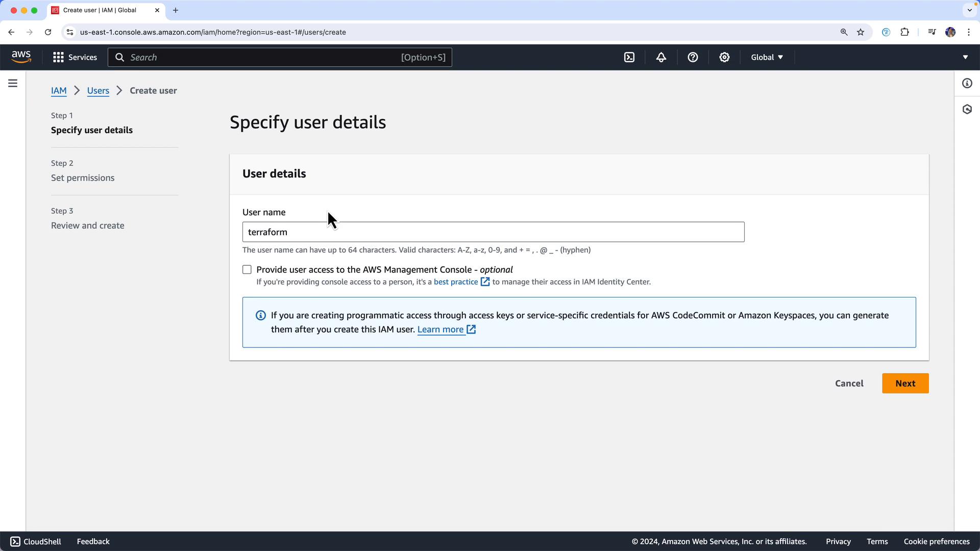Viewport: 980px width, 551px height.
Task: Expand the Global region dropdown
Action: 767,57
